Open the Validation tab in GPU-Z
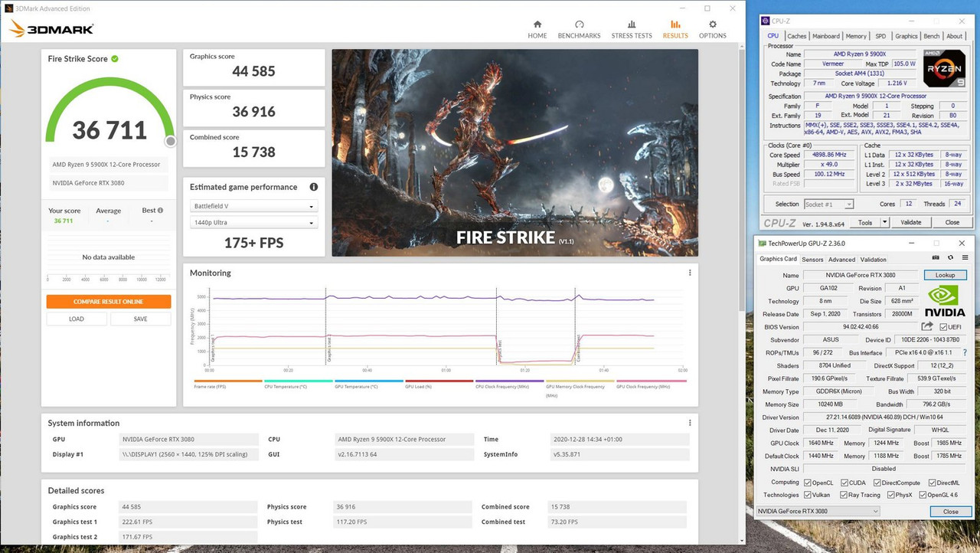The width and height of the screenshot is (980, 553). 873,260
